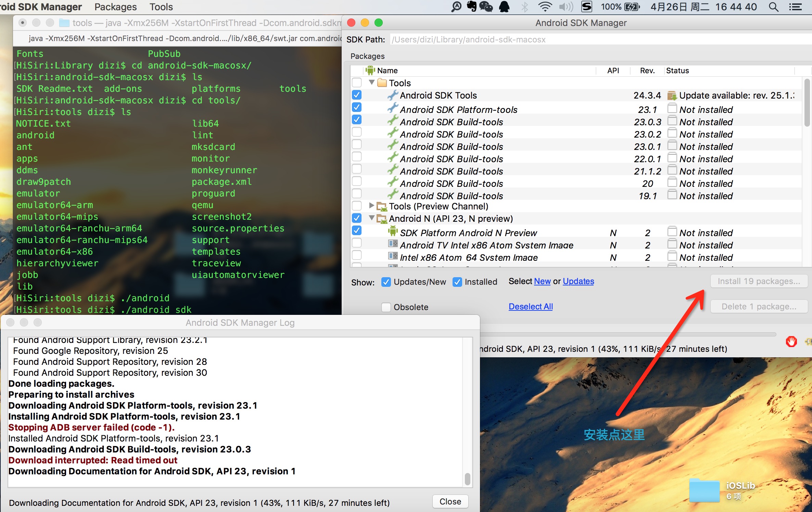The image size is (812, 512).
Task: Click the Tools folder icon
Action: click(x=382, y=83)
